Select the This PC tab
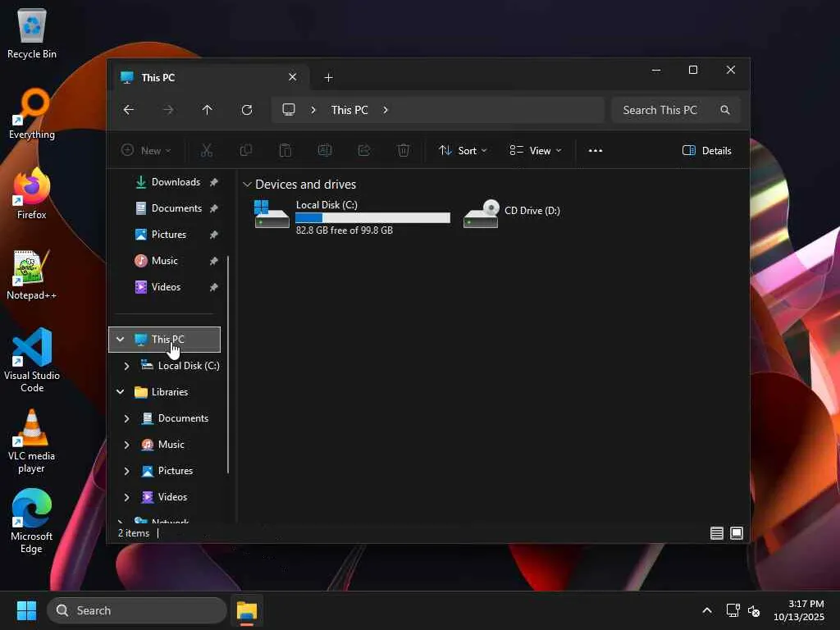This screenshot has height=630, width=840. [209, 77]
